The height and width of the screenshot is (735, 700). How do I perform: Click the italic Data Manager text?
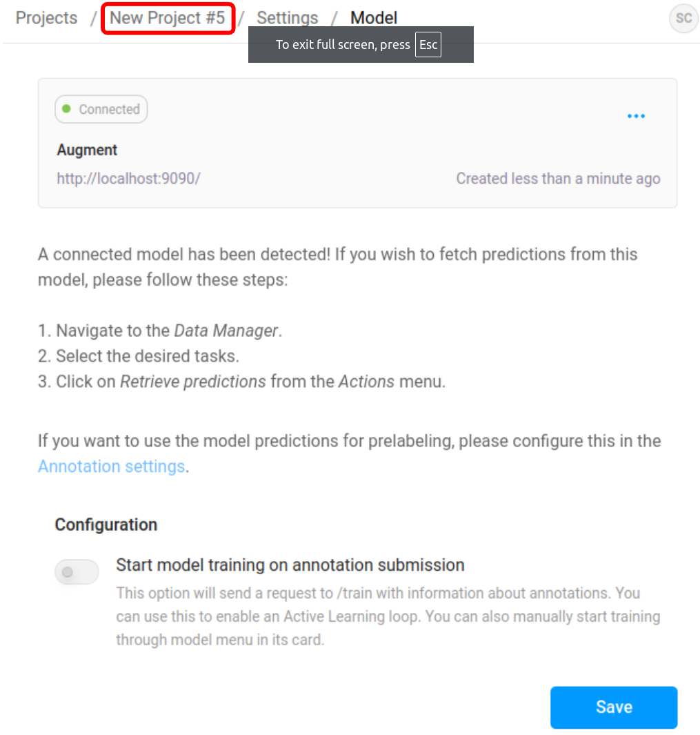(226, 331)
